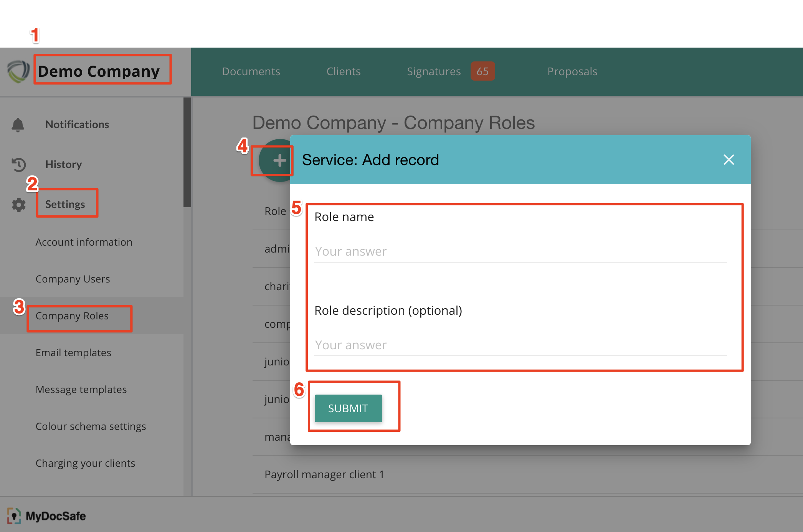Open Email templates settings page
Image resolution: width=803 pixels, height=532 pixels.
point(73,353)
